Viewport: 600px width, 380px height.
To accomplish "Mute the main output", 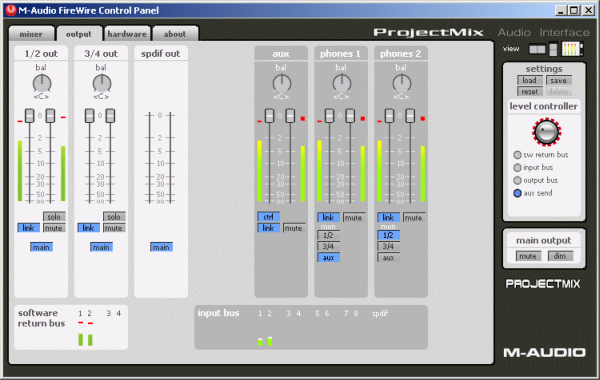I will tap(528, 256).
